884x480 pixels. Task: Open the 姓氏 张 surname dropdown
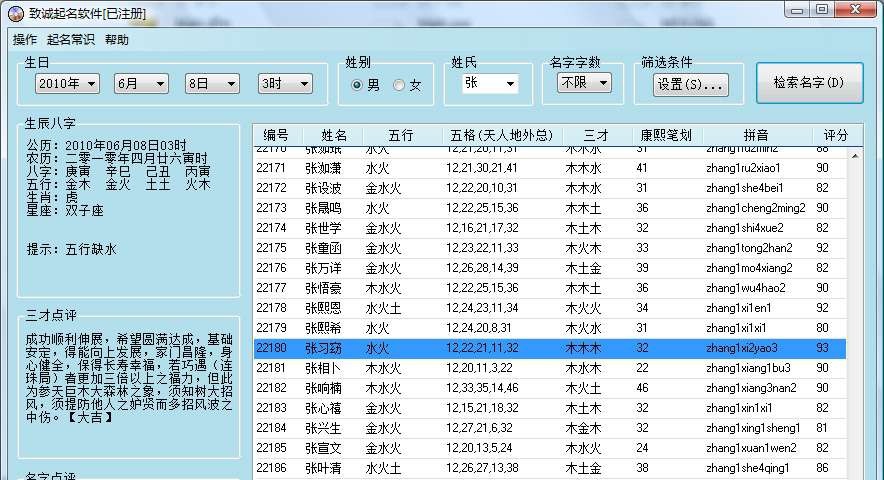[x=490, y=83]
